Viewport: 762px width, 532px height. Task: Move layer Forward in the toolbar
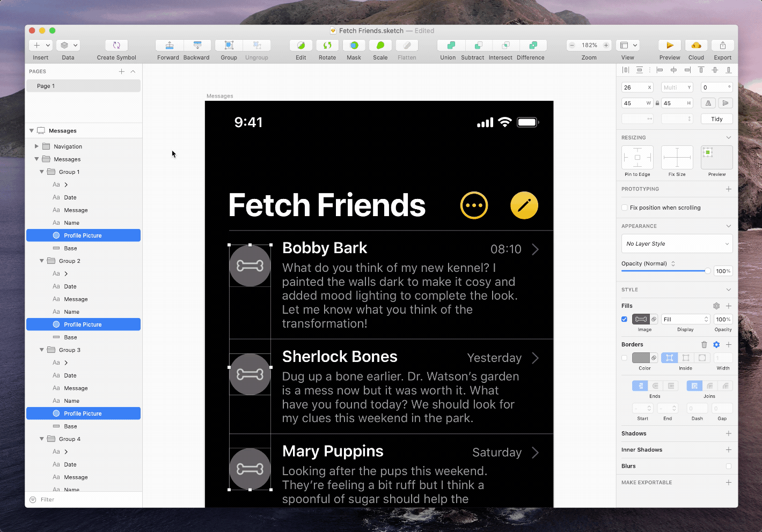(169, 46)
